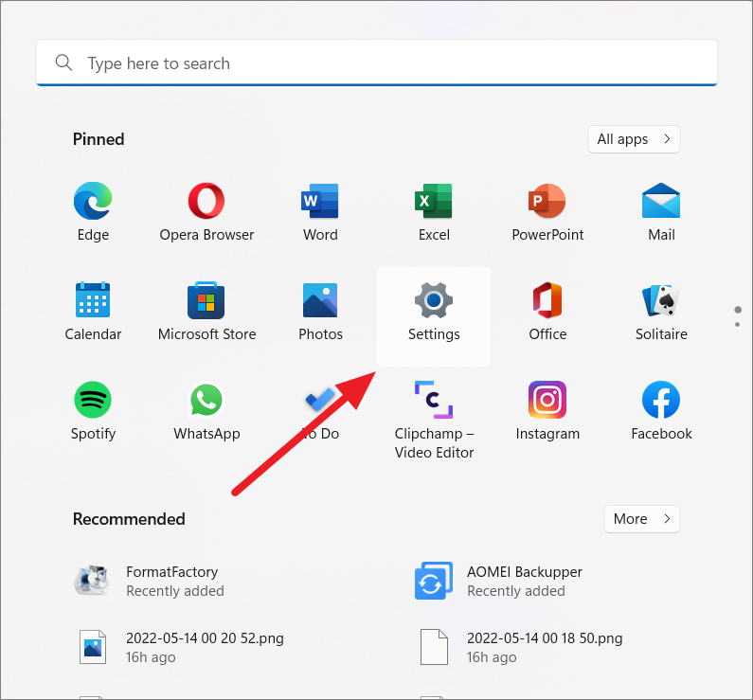This screenshot has height=700, width=753.
Task: Launch Opera Browser
Action: coord(206,212)
